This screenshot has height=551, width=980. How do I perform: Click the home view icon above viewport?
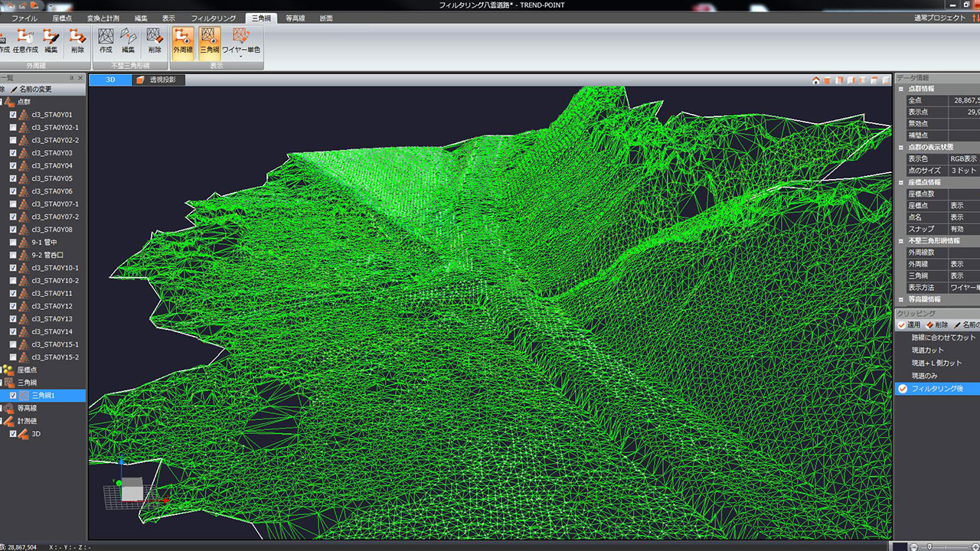(x=816, y=80)
